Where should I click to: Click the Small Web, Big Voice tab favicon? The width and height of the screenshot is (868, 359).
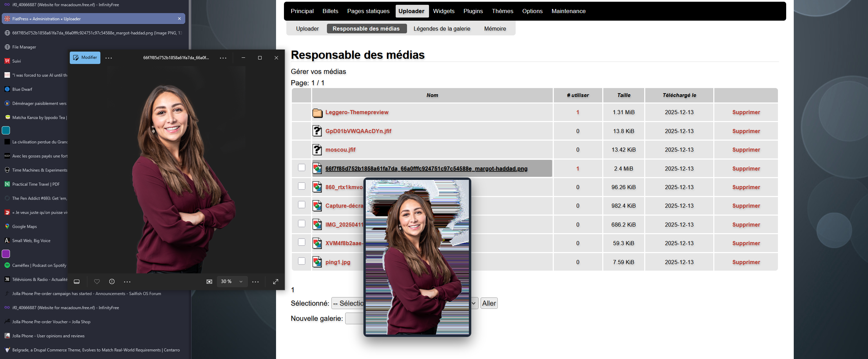tap(7, 240)
